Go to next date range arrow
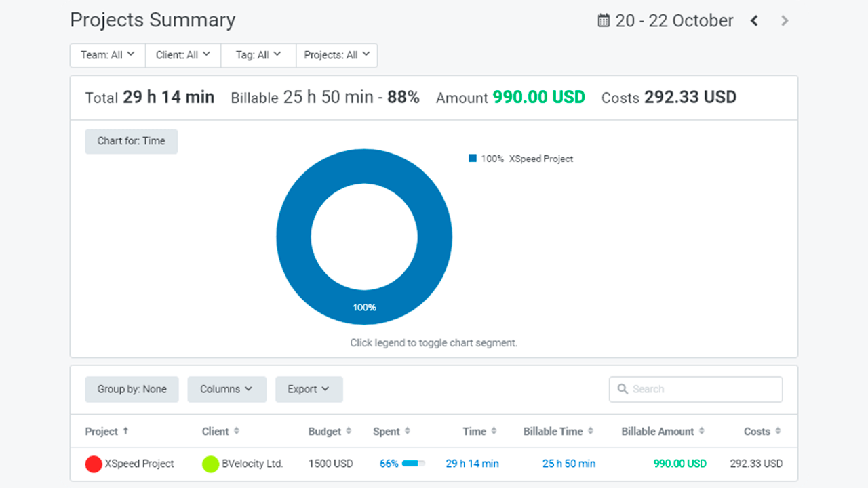Viewport: 868px width, 488px height. 785,21
